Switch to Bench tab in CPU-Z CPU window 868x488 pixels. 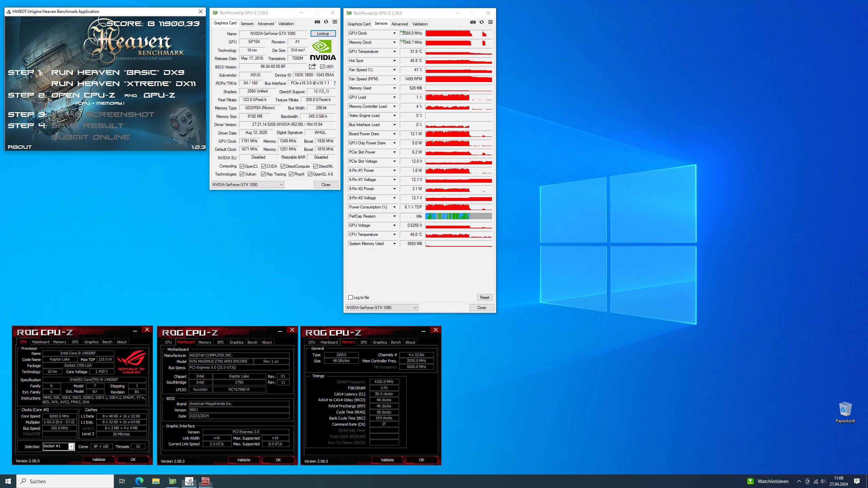coord(107,342)
